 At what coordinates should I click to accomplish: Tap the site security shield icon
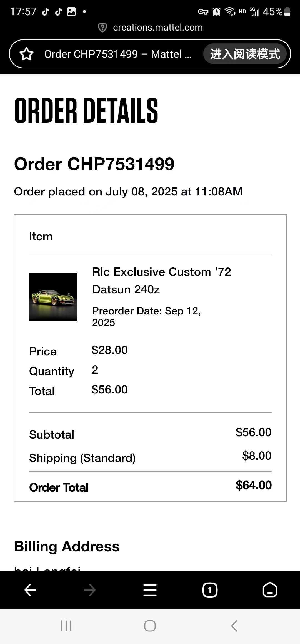(102, 28)
